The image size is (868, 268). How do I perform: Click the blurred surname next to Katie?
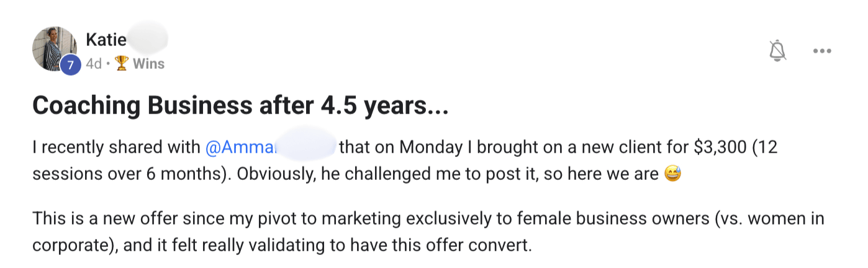(148, 39)
